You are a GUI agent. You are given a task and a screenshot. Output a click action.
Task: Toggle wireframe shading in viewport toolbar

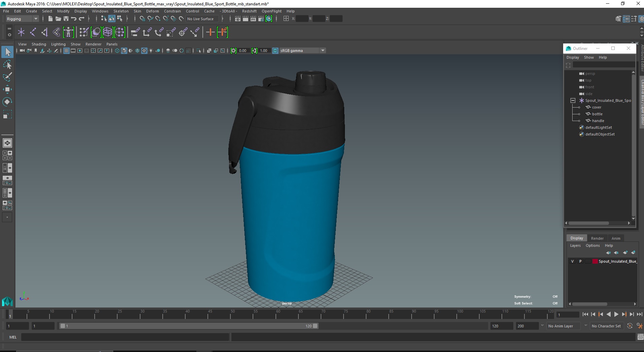[117, 51]
